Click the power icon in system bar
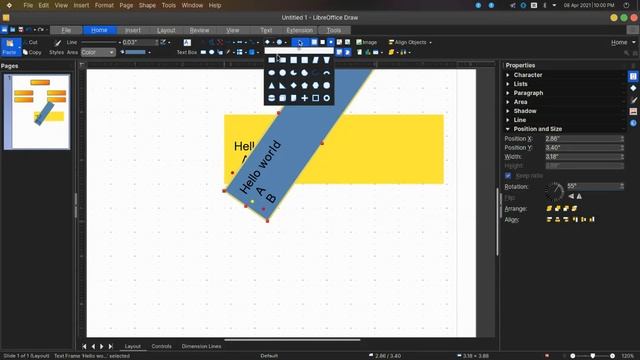The height and width of the screenshot is (360, 640). point(627,5)
